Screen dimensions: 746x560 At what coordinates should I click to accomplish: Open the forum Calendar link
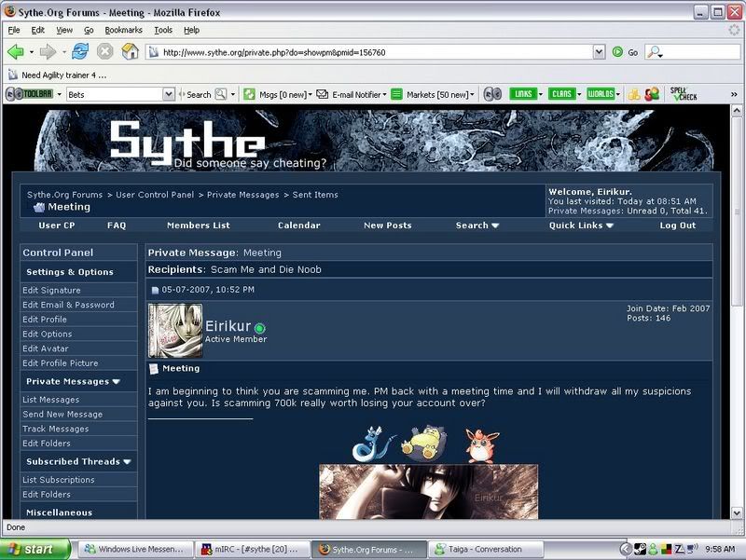coord(298,225)
